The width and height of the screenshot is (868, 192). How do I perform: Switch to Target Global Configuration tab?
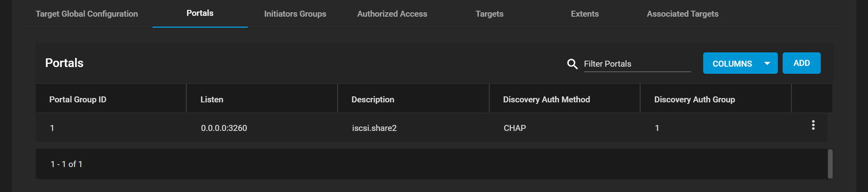[87, 14]
